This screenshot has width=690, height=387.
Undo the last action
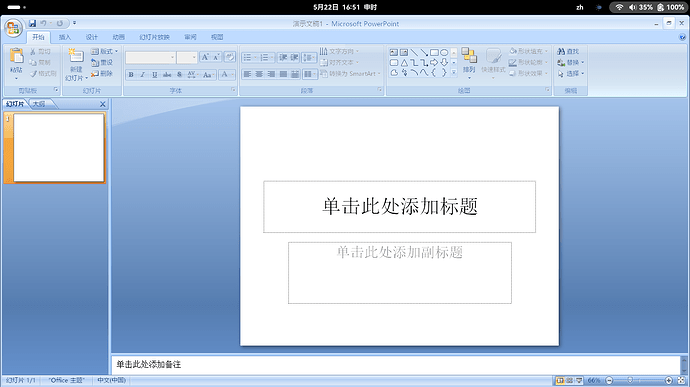point(43,23)
